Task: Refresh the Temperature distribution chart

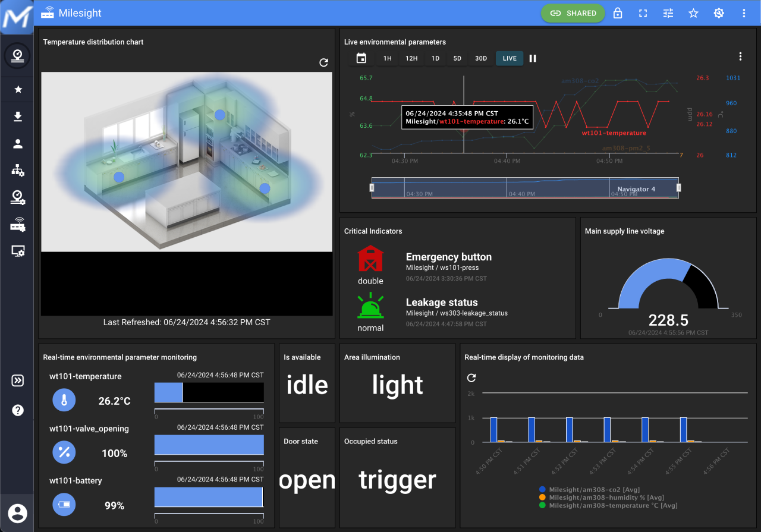Action: [323, 62]
